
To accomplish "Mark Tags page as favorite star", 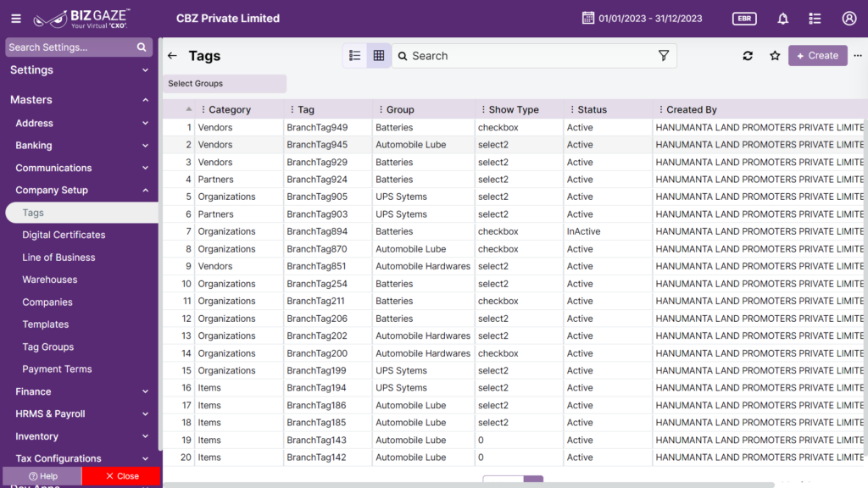I will (x=775, y=55).
